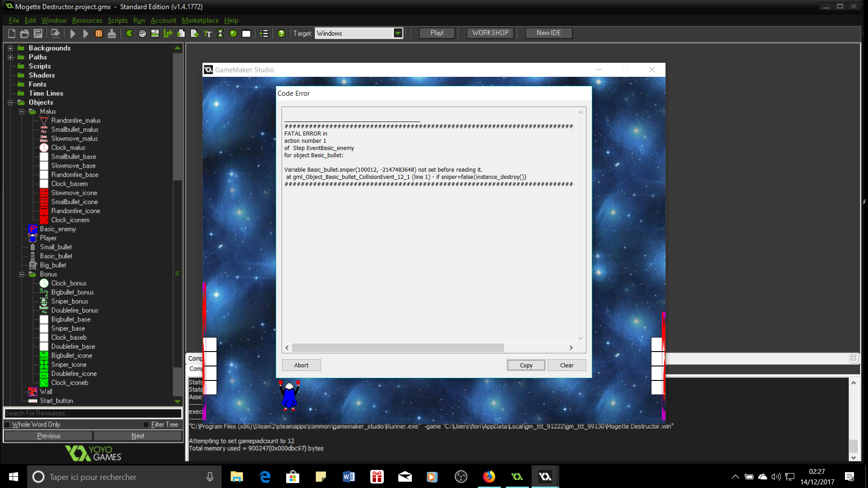Select the Sniper_bonus object in tree

pos(70,301)
